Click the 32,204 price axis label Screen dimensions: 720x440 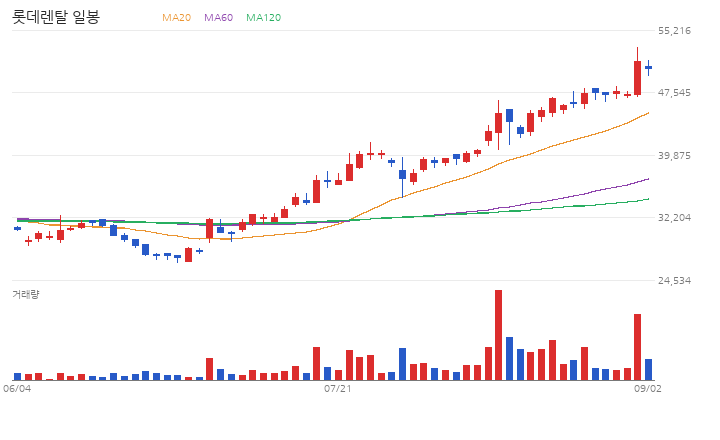tap(674, 218)
